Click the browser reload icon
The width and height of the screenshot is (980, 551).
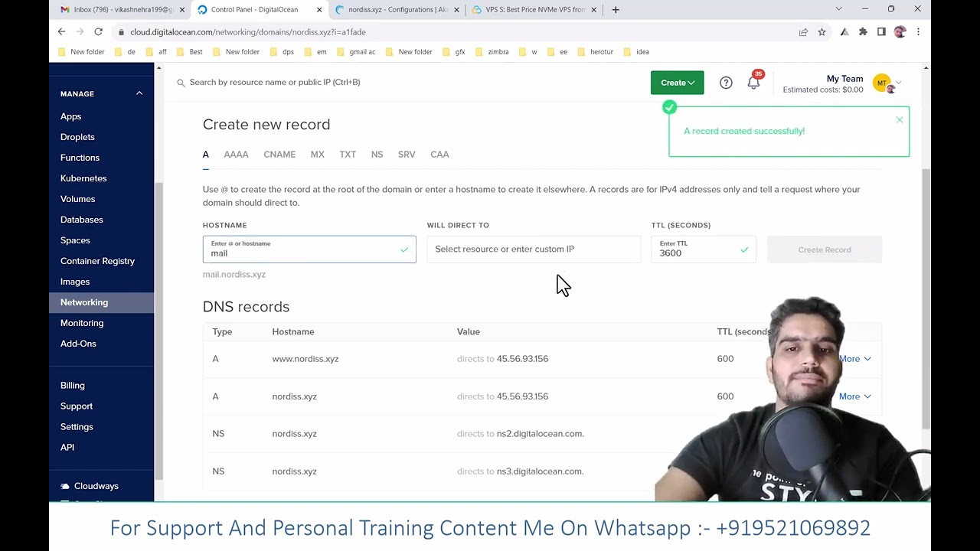point(98,31)
